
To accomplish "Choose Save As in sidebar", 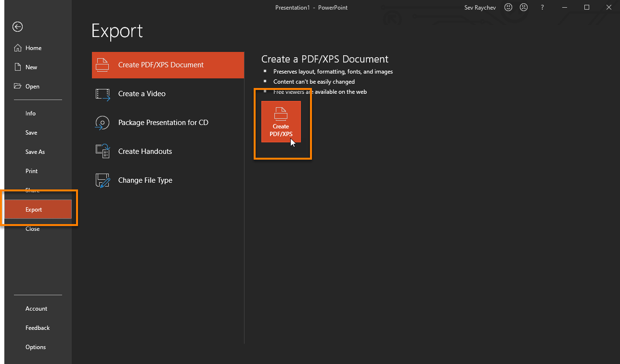I will [35, 152].
